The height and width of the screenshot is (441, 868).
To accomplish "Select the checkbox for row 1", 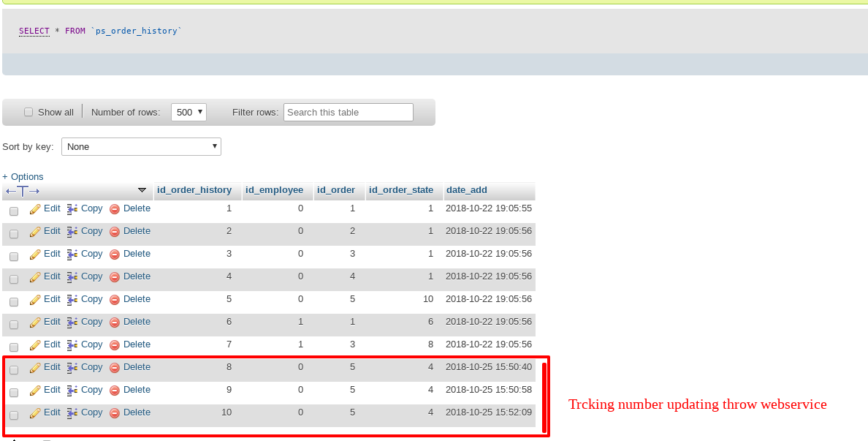I will tap(14, 211).
